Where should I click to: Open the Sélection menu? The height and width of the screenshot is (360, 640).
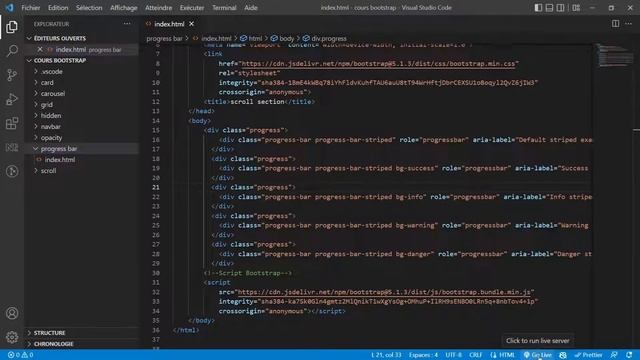pos(89,8)
